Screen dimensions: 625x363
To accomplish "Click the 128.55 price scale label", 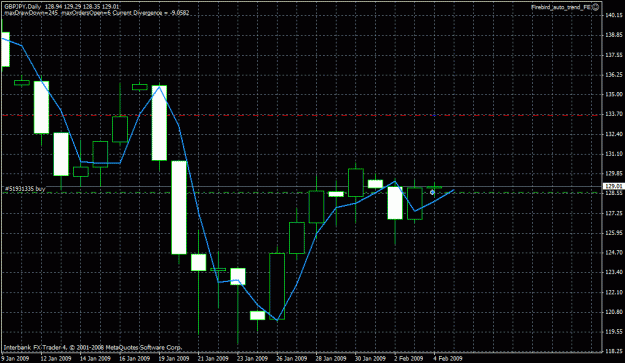I will point(614,193).
